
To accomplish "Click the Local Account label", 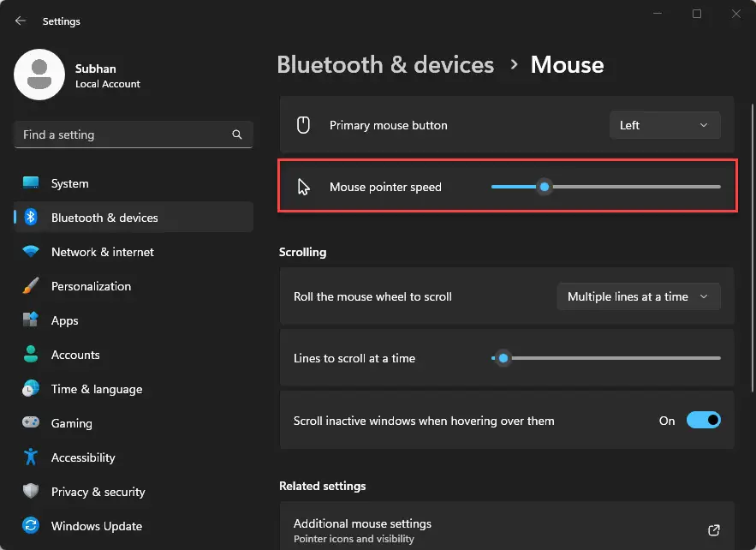I will [108, 84].
